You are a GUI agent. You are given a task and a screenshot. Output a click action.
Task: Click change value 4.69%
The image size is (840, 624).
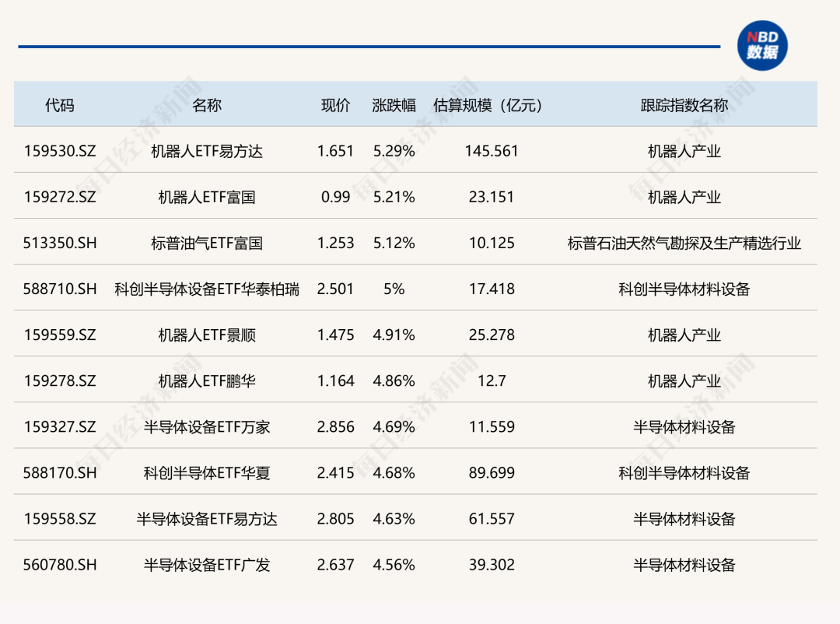(x=394, y=427)
